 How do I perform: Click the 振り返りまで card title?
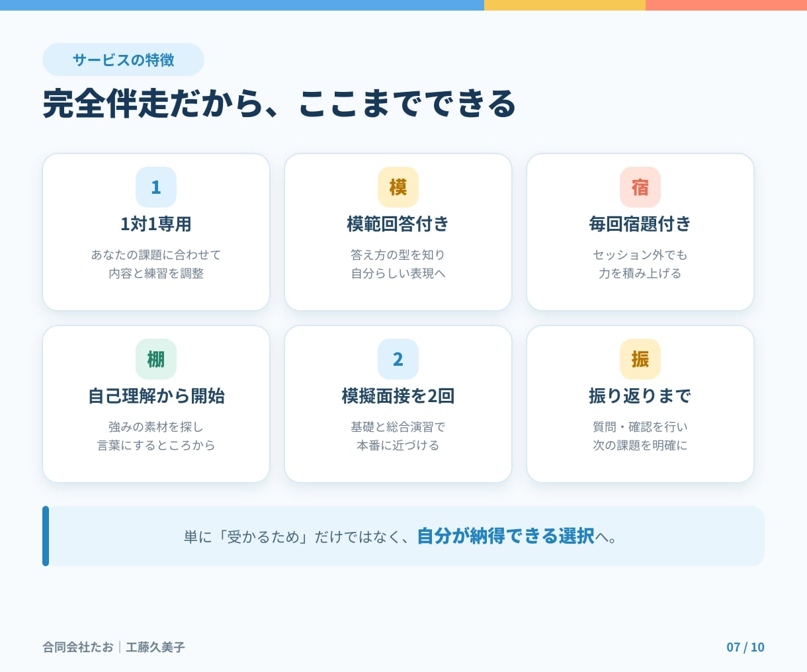640,396
